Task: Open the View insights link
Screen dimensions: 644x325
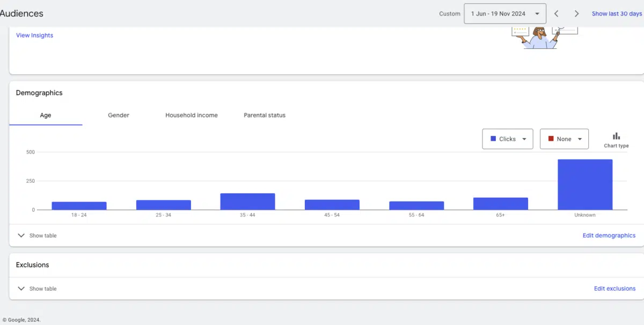Action: 34,35
